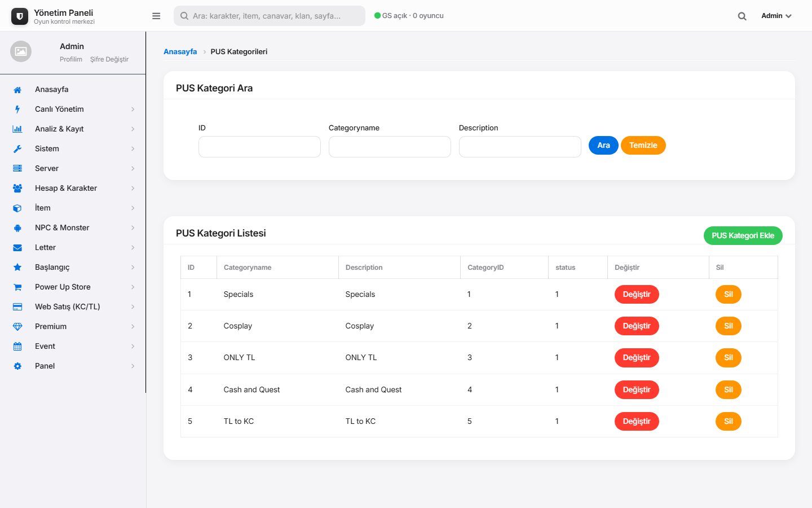Click the admin avatar image placeholder
Viewport: 812px width, 508px height.
point(21,51)
